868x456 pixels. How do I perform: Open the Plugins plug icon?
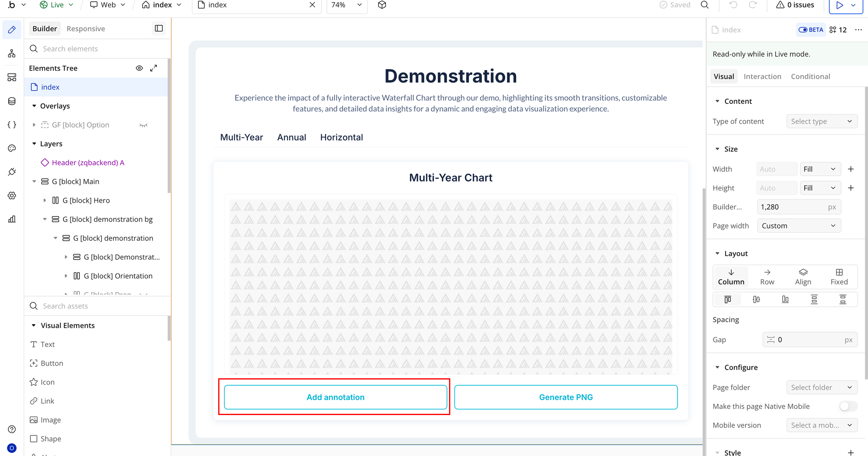(x=12, y=172)
